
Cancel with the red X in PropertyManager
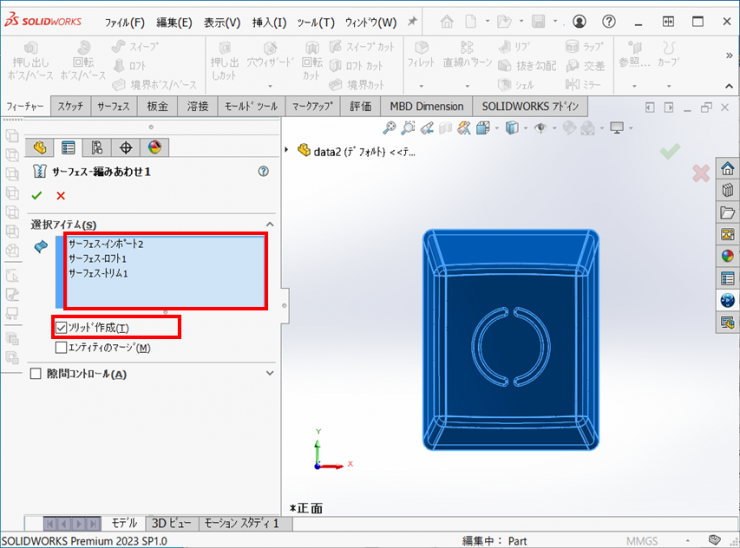(61, 196)
